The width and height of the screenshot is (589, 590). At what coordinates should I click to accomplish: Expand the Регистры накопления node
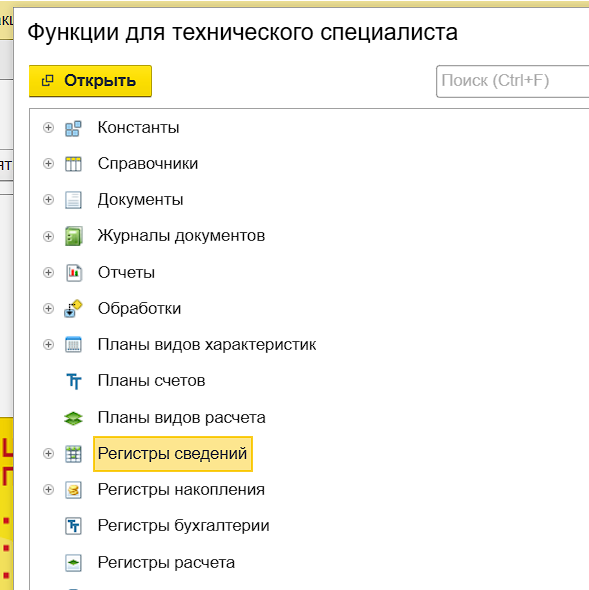click(48, 490)
